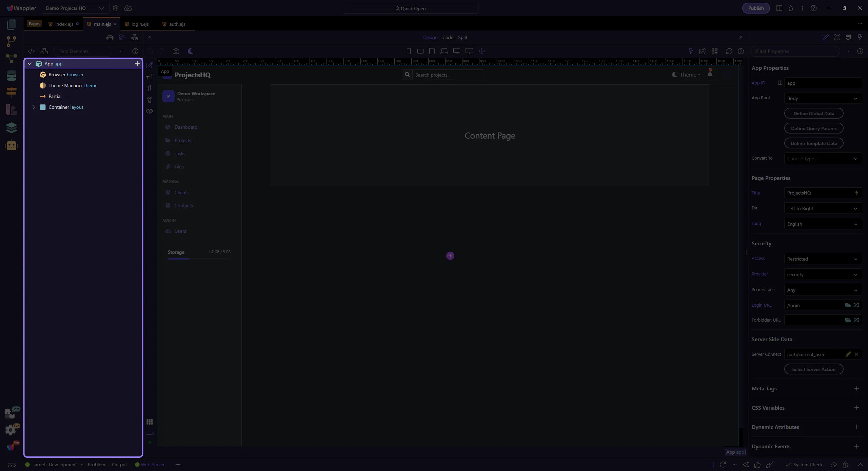The height and width of the screenshot is (471, 868).
Task: Click the screenshot camera icon
Action: click(176, 51)
